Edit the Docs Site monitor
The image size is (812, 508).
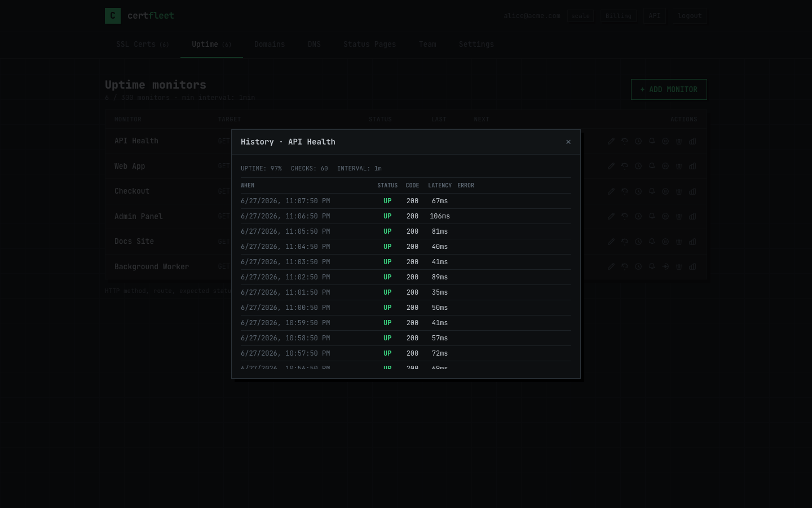coord(611,242)
